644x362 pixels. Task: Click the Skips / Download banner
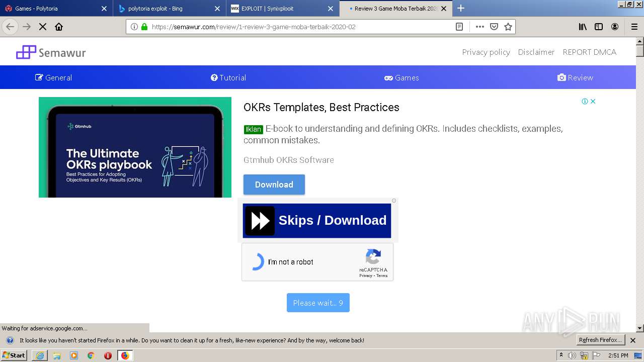pyautogui.click(x=317, y=220)
